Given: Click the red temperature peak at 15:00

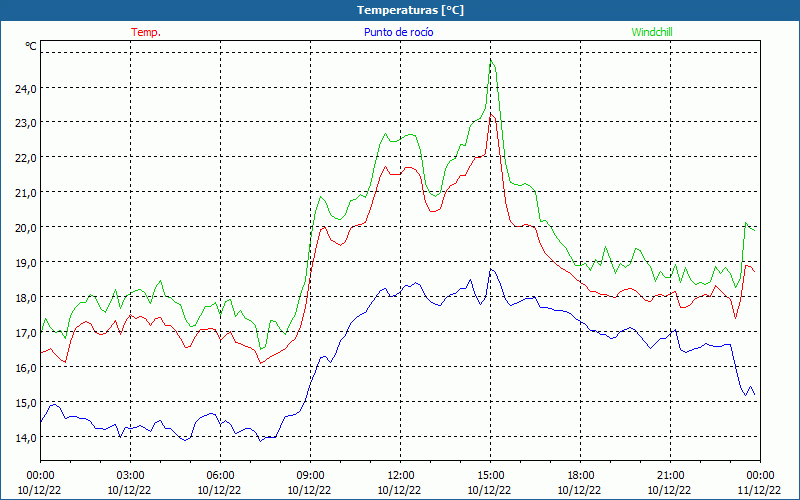Looking at the screenshot, I should pos(491,114).
